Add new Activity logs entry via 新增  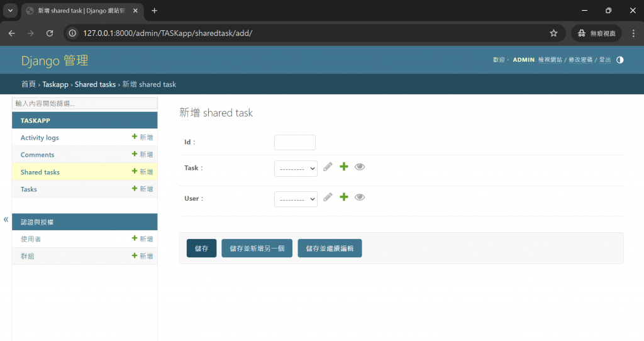pyautogui.click(x=143, y=137)
